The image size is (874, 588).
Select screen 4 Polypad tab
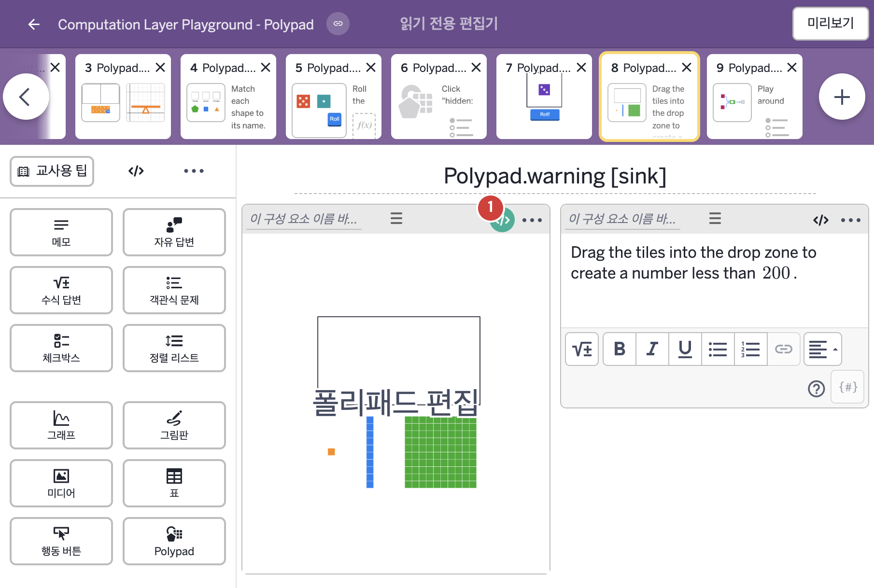point(228,97)
